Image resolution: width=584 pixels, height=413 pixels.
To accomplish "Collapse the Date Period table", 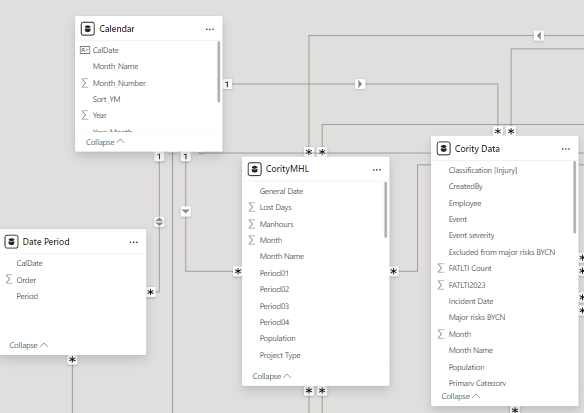I will [x=29, y=345].
